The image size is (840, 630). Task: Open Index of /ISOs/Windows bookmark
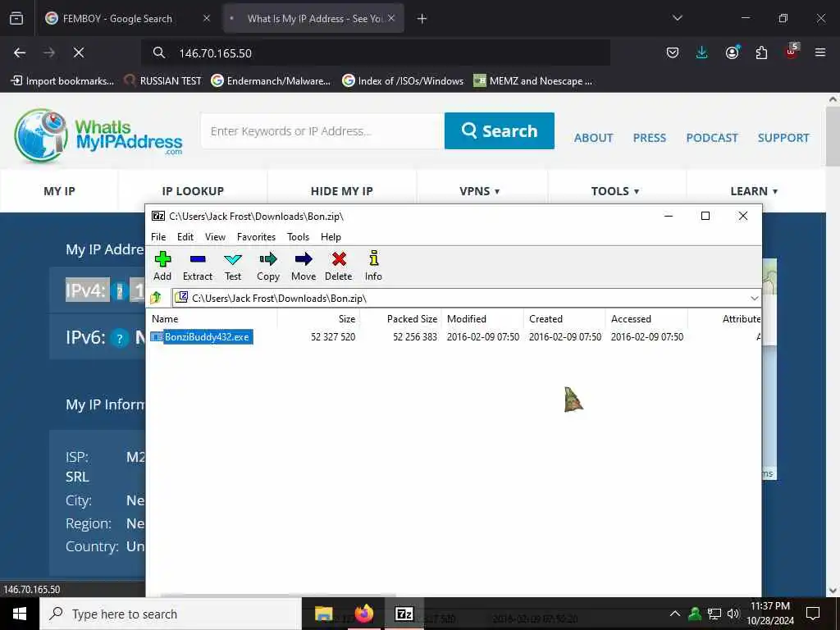click(403, 81)
